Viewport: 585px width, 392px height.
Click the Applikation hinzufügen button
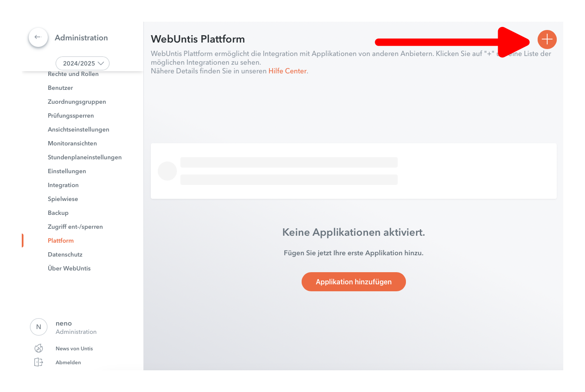point(354,282)
